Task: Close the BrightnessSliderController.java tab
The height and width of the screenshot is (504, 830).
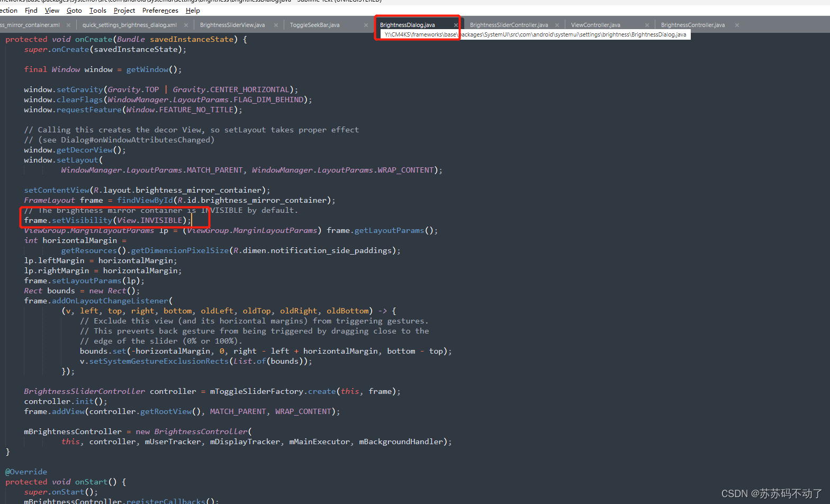Action: point(557,25)
